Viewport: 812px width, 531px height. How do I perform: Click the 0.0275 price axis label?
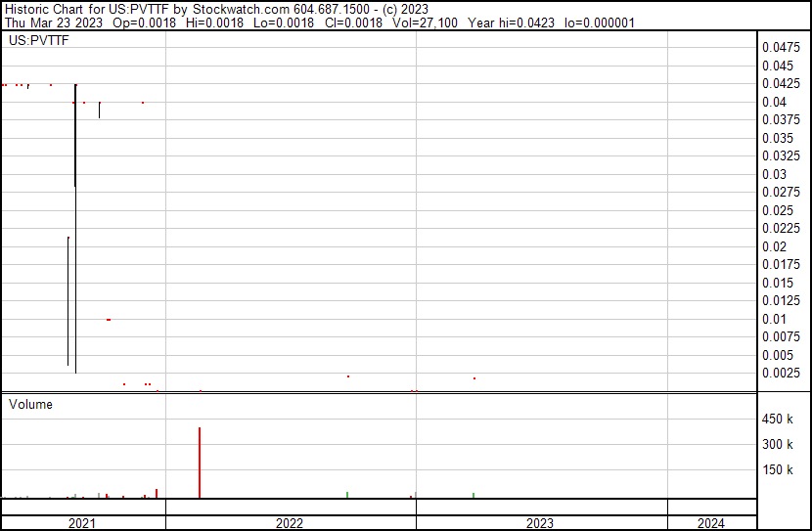781,192
